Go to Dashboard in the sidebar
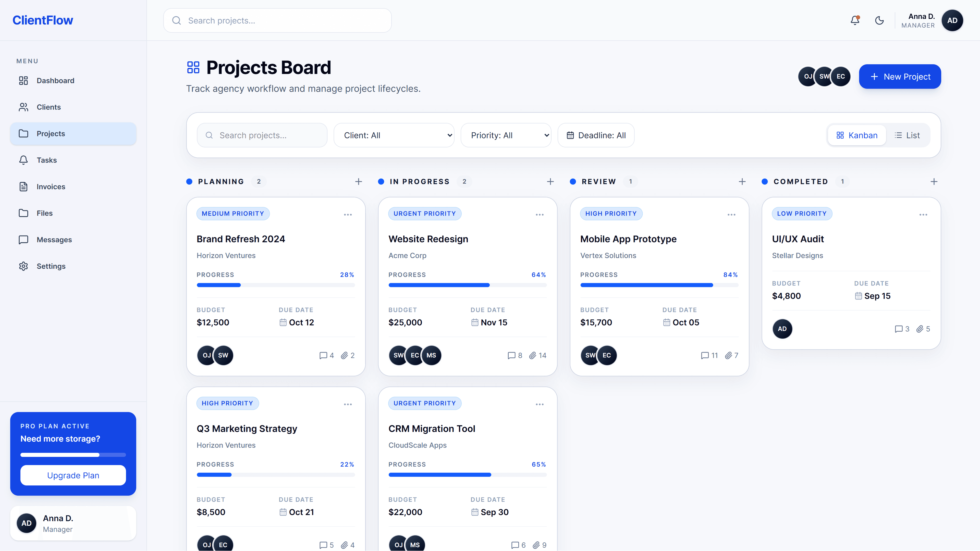 (73, 81)
